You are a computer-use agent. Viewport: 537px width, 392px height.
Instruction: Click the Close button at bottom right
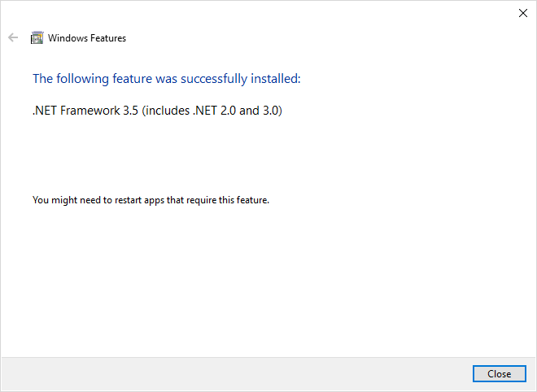[x=500, y=373]
